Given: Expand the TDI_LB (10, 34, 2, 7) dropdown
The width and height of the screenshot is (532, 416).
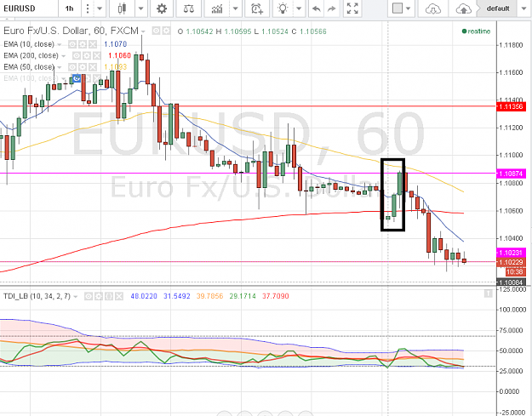Looking at the screenshot, I should (76, 297).
